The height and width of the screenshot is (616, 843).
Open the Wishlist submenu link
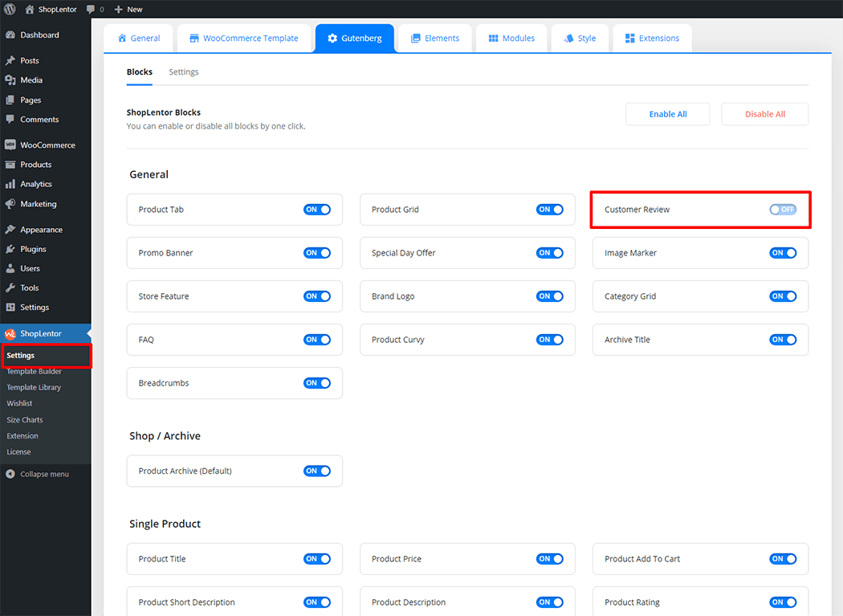[x=19, y=403]
